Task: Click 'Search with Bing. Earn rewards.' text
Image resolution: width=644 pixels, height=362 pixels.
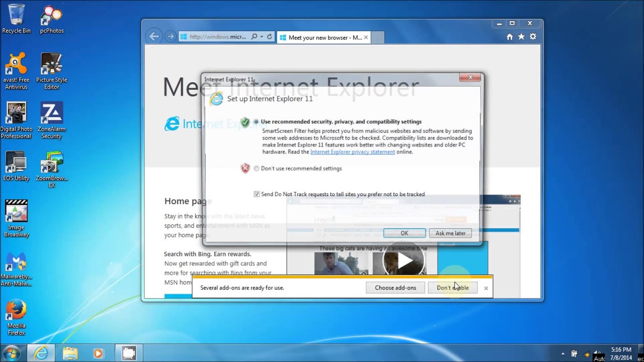Action: click(x=207, y=254)
